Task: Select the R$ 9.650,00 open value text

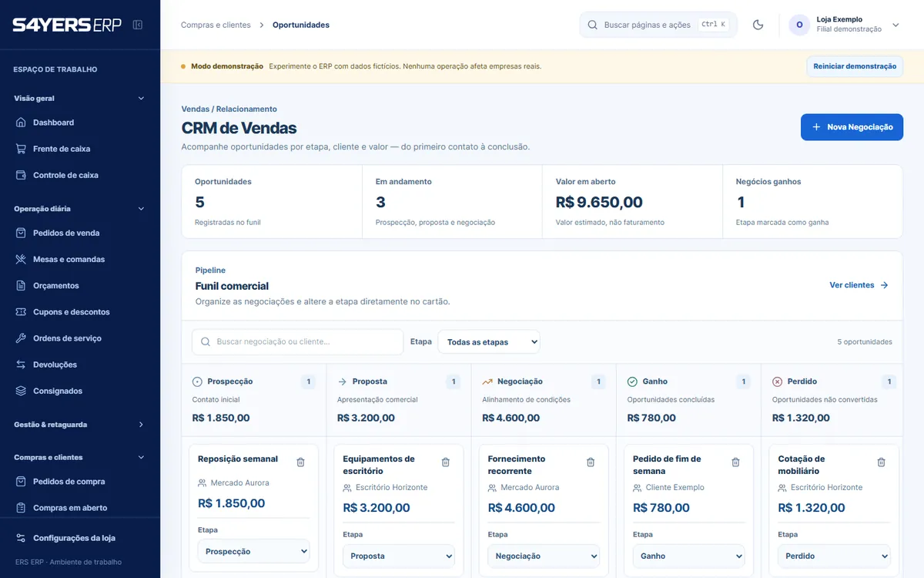Action: coord(599,202)
